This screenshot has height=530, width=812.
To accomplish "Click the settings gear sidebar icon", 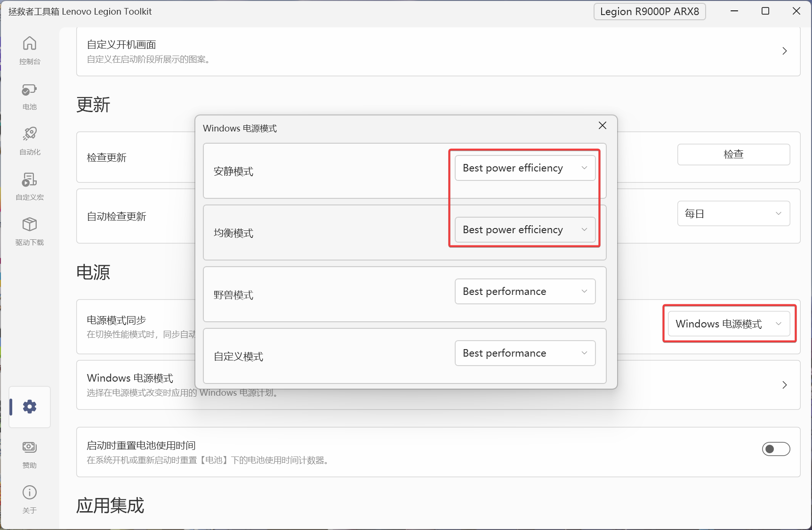I will [30, 407].
